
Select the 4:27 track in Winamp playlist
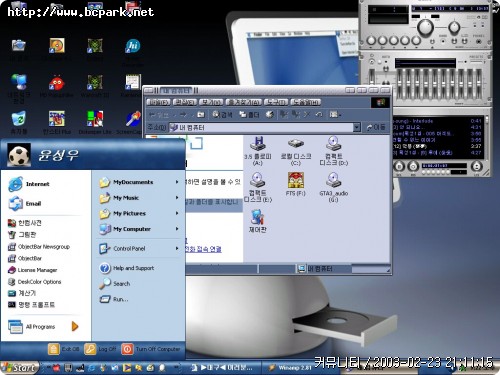[437, 153]
